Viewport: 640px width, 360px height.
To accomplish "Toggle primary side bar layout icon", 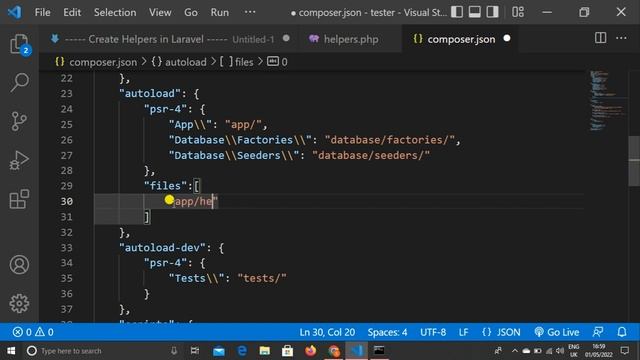I will 457,12.
